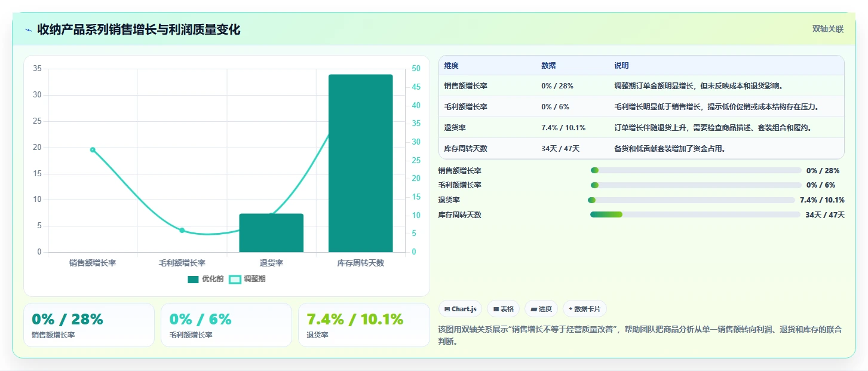This screenshot has width=868, height=371.
Task: Toggle the 优化前 legend entry
Action: [206, 279]
